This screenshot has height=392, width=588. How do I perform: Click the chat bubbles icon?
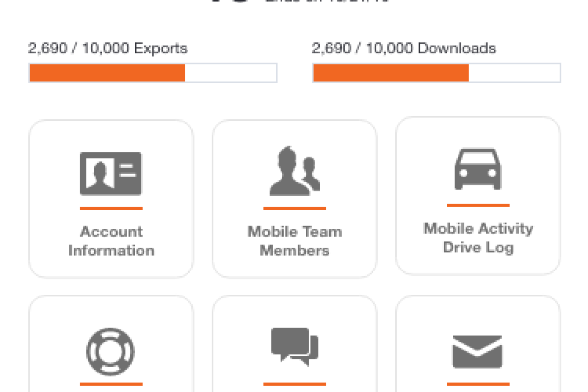point(294,347)
